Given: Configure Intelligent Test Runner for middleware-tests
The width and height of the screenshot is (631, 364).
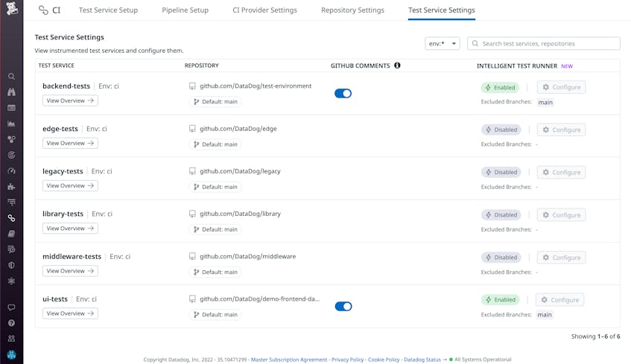Looking at the screenshot, I should coord(562,258).
